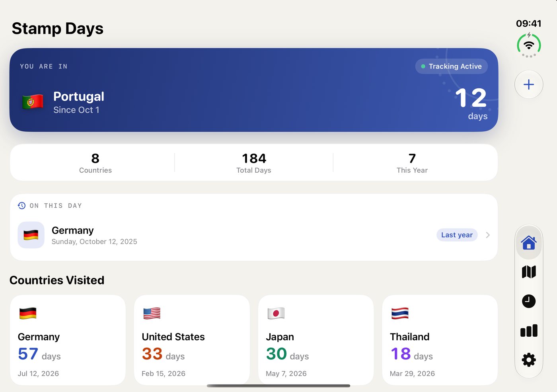The image size is (557, 392).
Task: Click the Portugal flag icon
Action: [33, 102]
